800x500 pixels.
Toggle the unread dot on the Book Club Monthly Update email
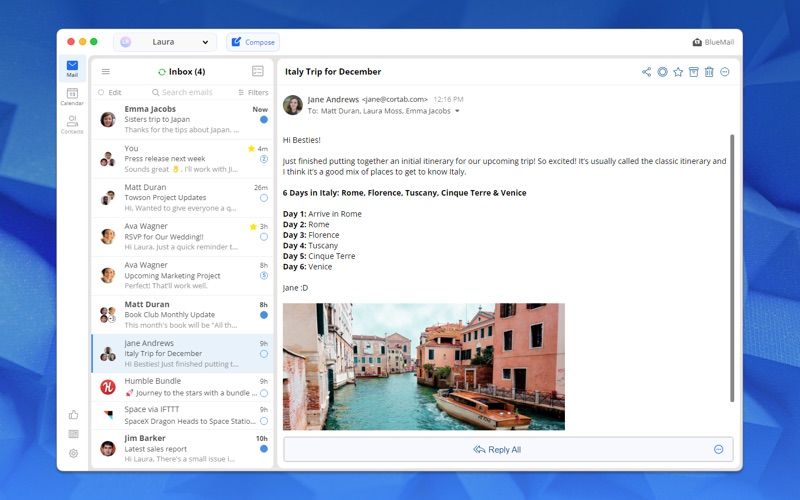click(264, 315)
